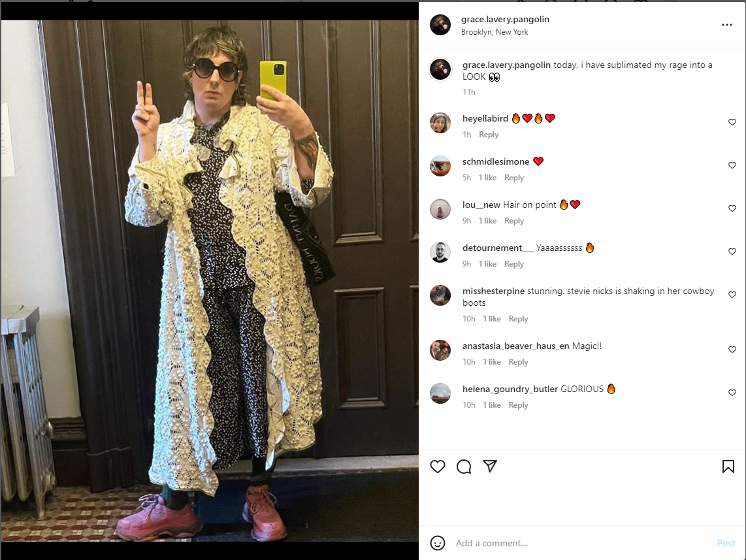
Task: View the 1 like on schmidlesimone's comment
Action: pyautogui.click(x=487, y=178)
